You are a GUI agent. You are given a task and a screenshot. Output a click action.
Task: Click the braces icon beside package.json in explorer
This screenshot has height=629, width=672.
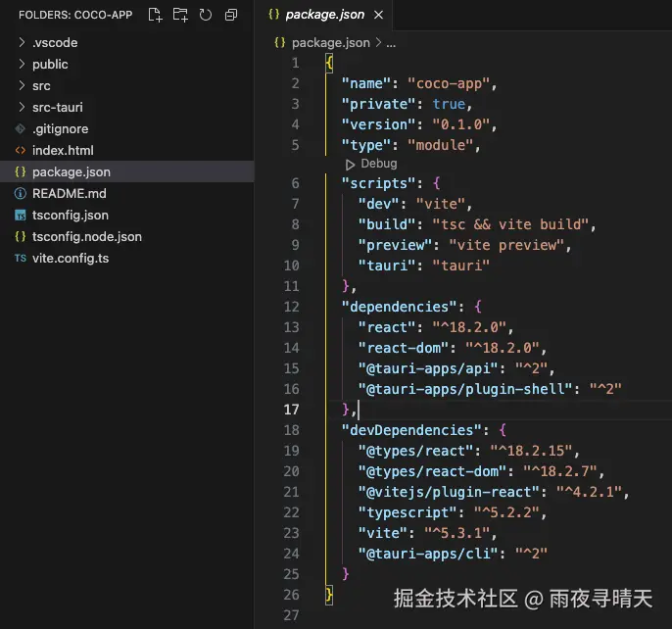click(21, 171)
